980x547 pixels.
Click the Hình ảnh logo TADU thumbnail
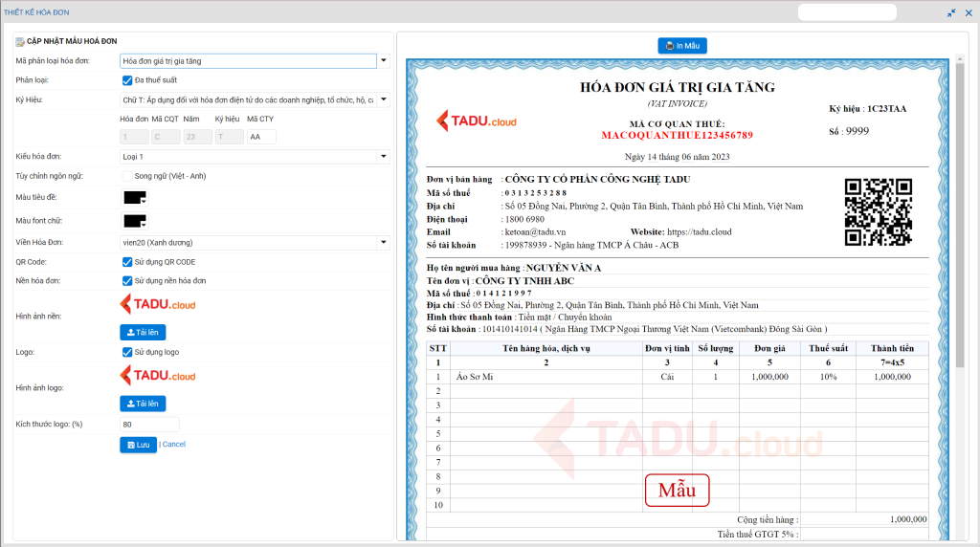(x=158, y=375)
